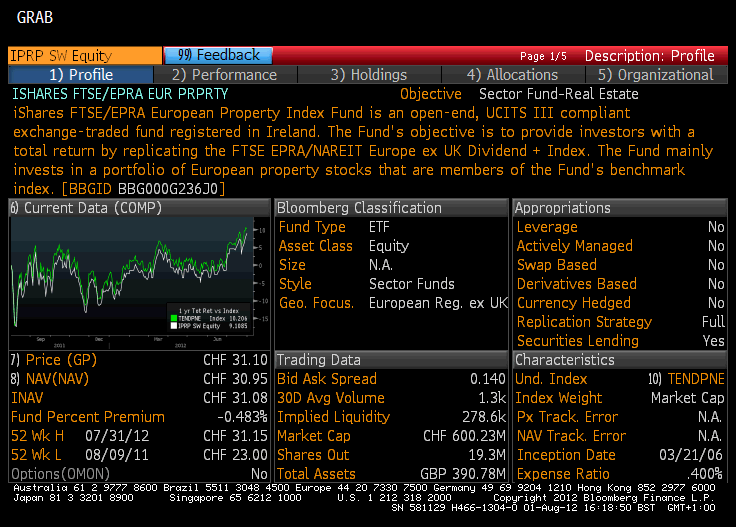Click the Page 1/5 indicator

(x=543, y=56)
